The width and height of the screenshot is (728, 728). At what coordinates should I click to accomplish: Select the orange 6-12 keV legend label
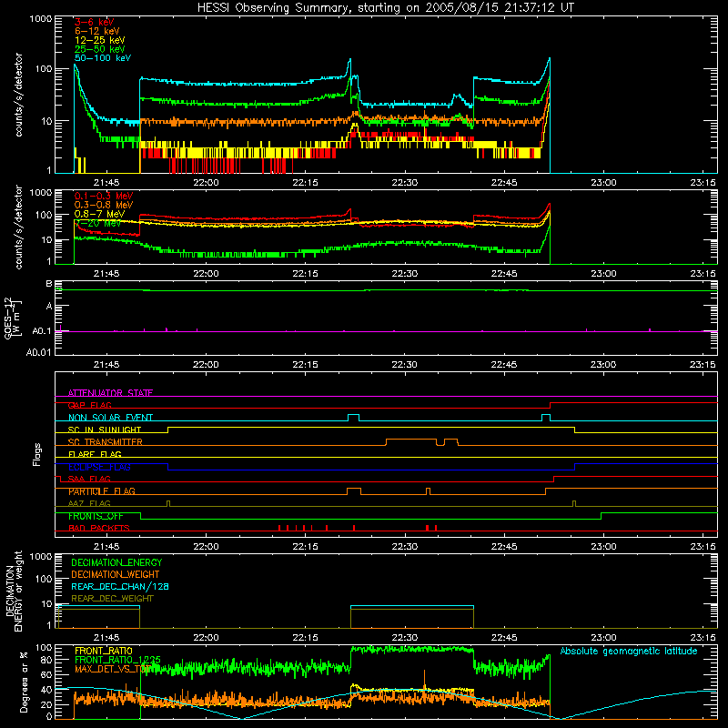[97, 31]
